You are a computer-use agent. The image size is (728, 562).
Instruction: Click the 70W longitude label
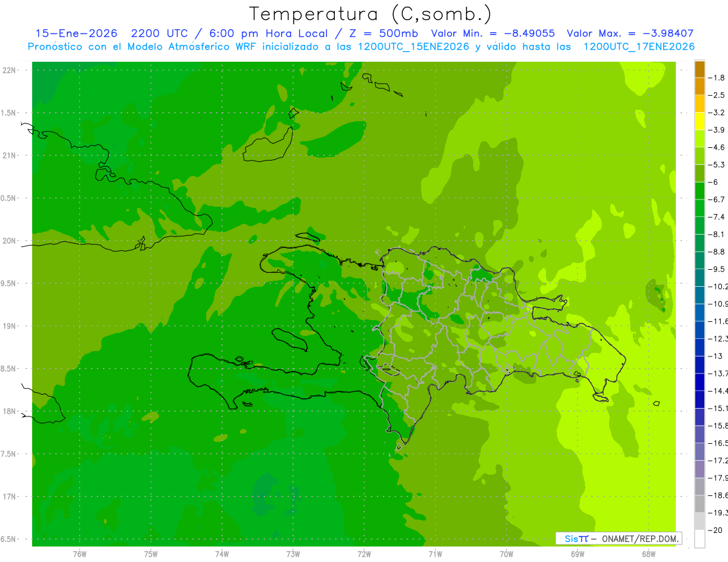click(507, 554)
